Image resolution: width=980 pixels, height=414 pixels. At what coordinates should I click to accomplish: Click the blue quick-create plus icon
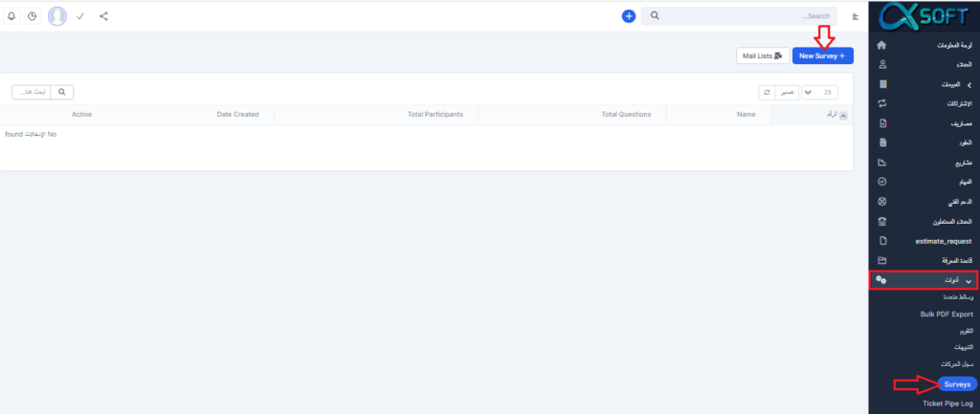[629, 16]
